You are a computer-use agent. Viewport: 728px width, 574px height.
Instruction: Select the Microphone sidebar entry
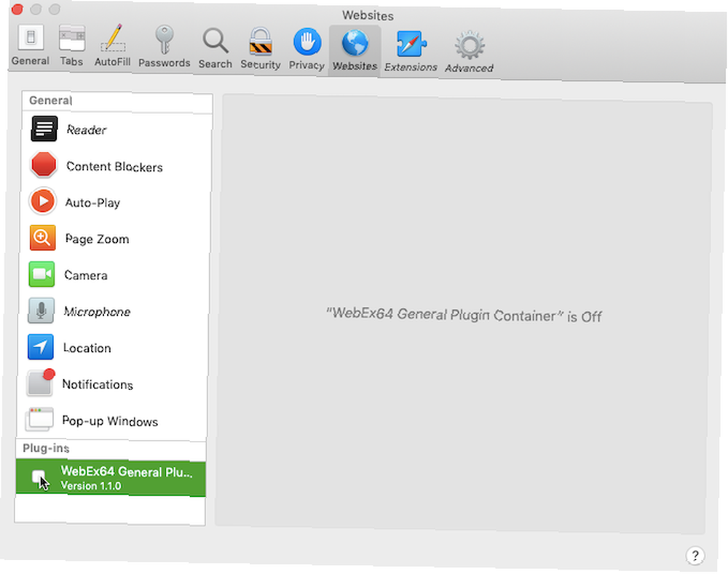[x=114, y=311]
